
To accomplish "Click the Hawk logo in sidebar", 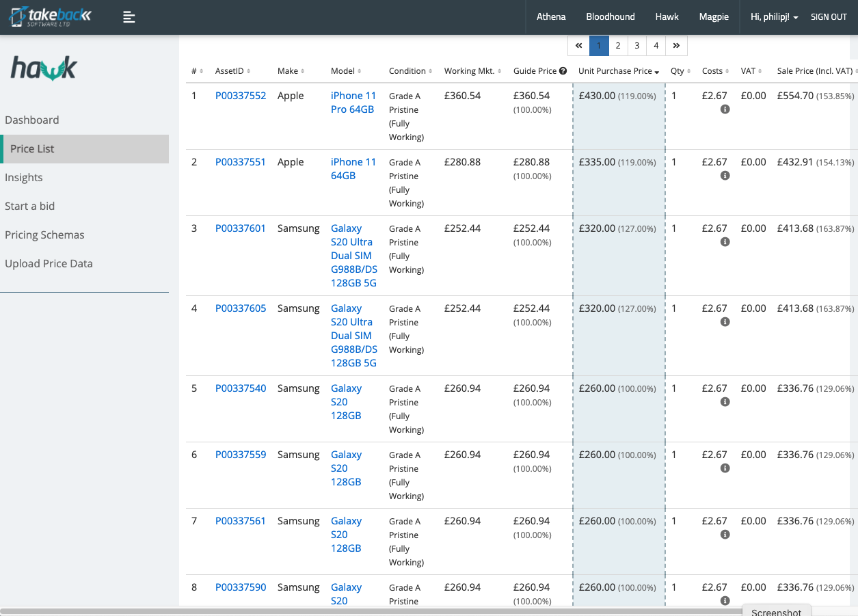I will [44, 69].
